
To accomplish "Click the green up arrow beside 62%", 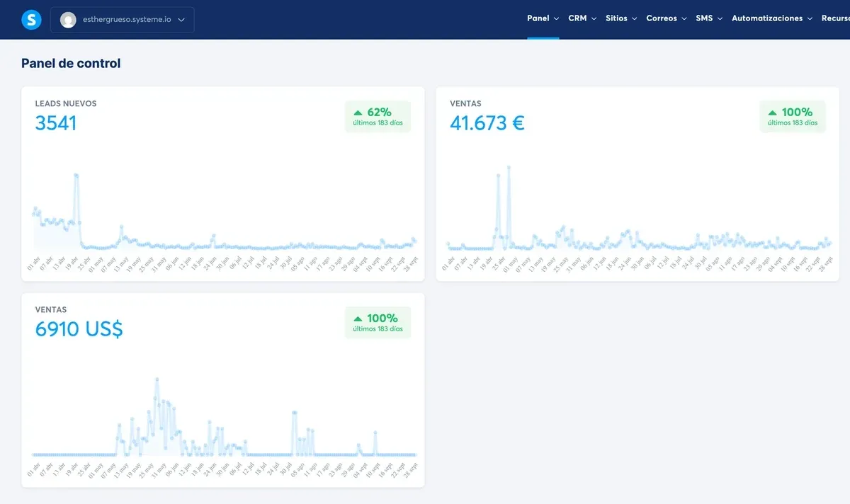I will pyautogui.click(x=358, y=112).
